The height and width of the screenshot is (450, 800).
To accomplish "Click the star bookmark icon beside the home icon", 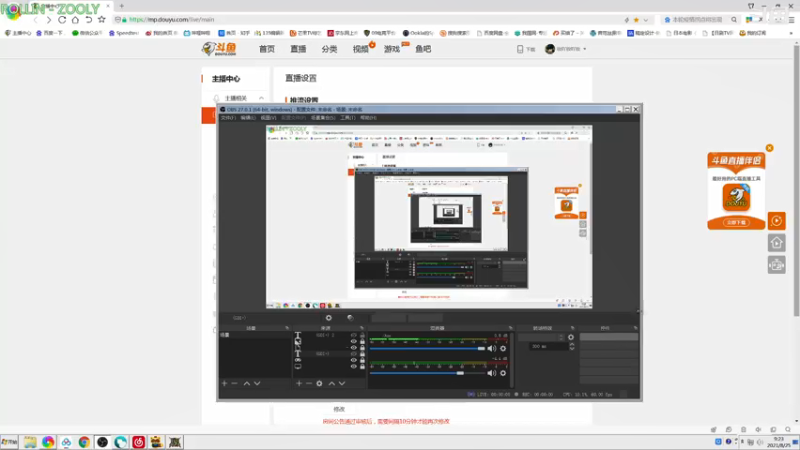I will 102,20.
